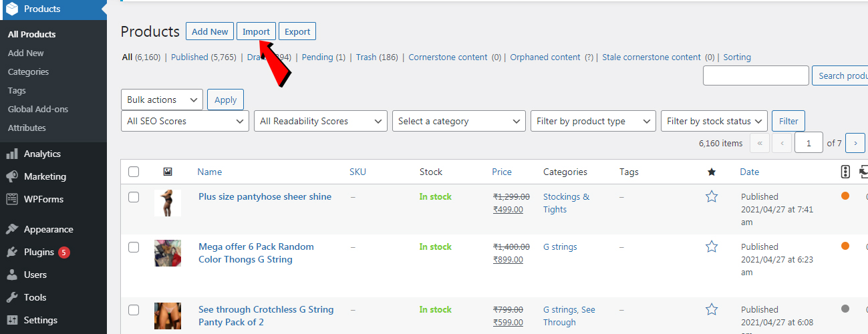The height and width of the screenshot is (334, 868).
Task: Click the Apply bulk action button
Action: pyautogui.click(x=226, y=100)
